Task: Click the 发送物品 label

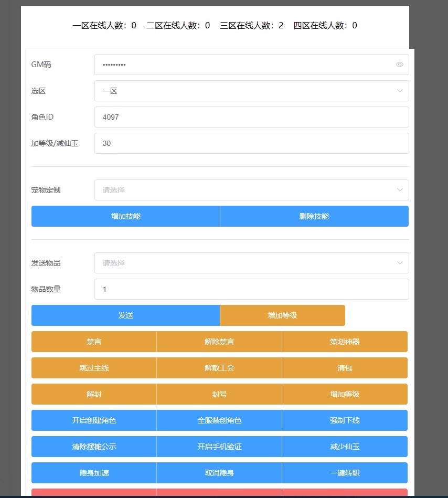Action: point(46,263)
